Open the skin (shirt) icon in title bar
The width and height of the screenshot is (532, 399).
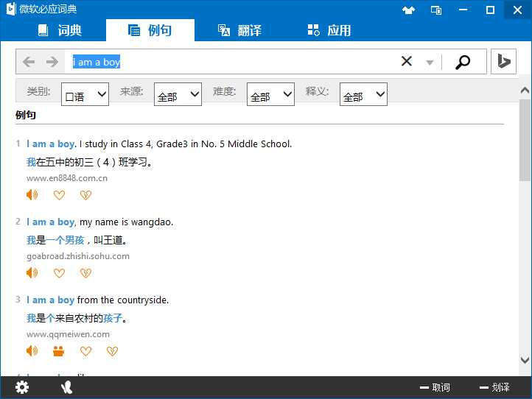[408, 10]
